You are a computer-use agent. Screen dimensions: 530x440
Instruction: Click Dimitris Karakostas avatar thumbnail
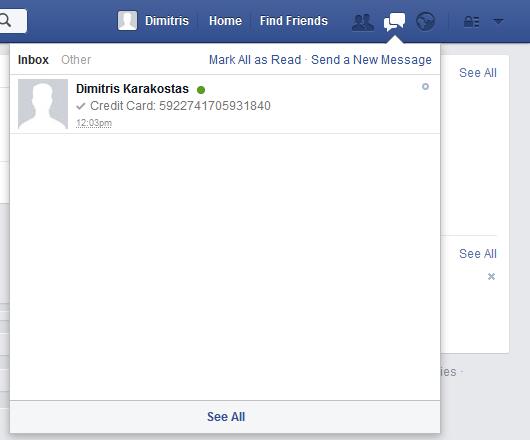pos(43,104)
